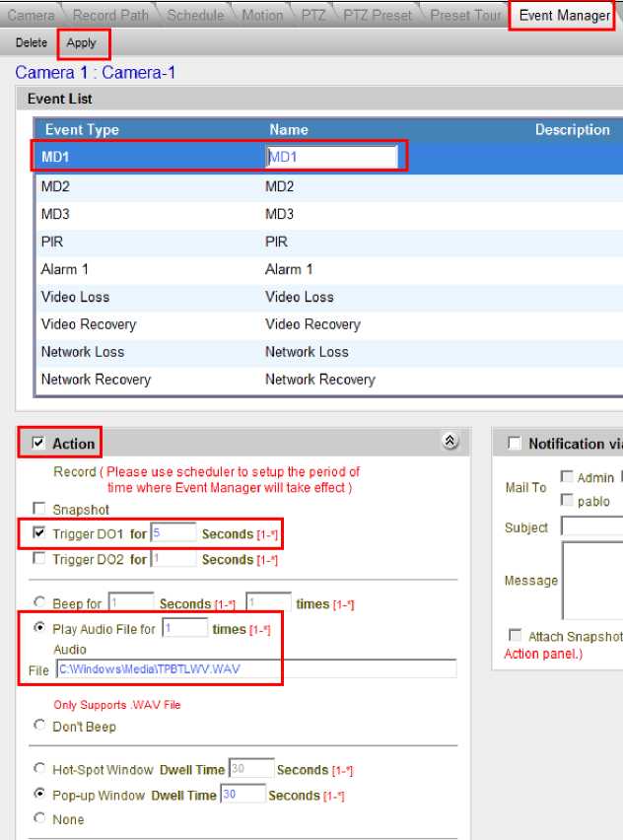Click the Apply button
The image size is (623, 840).
[x=82, y=43]
